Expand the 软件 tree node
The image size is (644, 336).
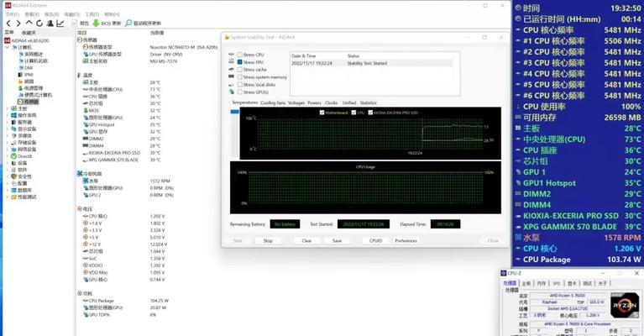pyautogui.click(x=7, y=170)
